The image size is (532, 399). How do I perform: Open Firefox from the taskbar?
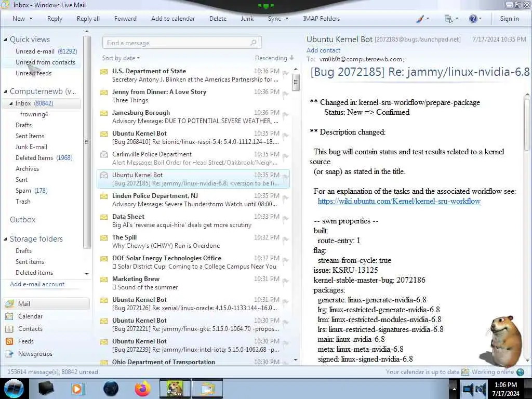pyautogui.click(x=142, y=389)
